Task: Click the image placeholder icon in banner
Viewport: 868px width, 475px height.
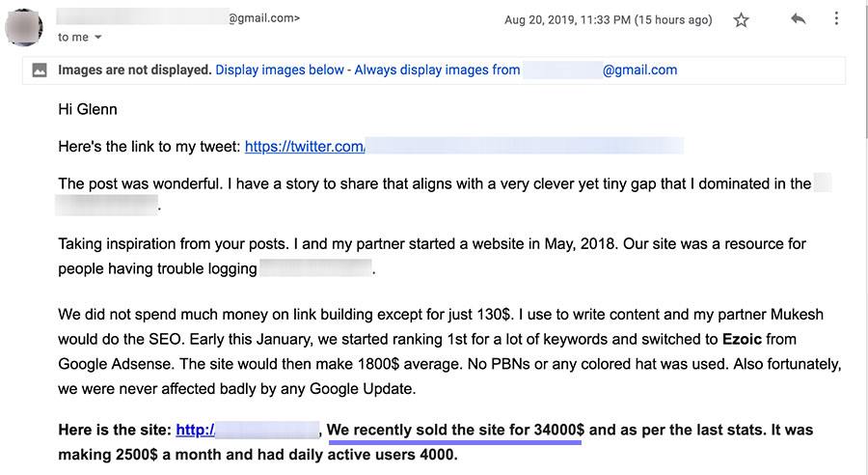Action: 40,70
